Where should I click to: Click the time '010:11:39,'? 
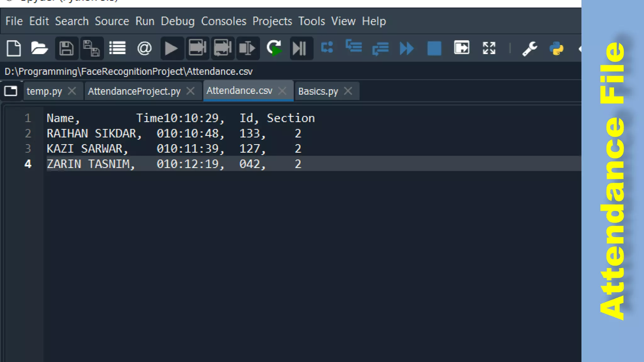click(x=191, y=149)
